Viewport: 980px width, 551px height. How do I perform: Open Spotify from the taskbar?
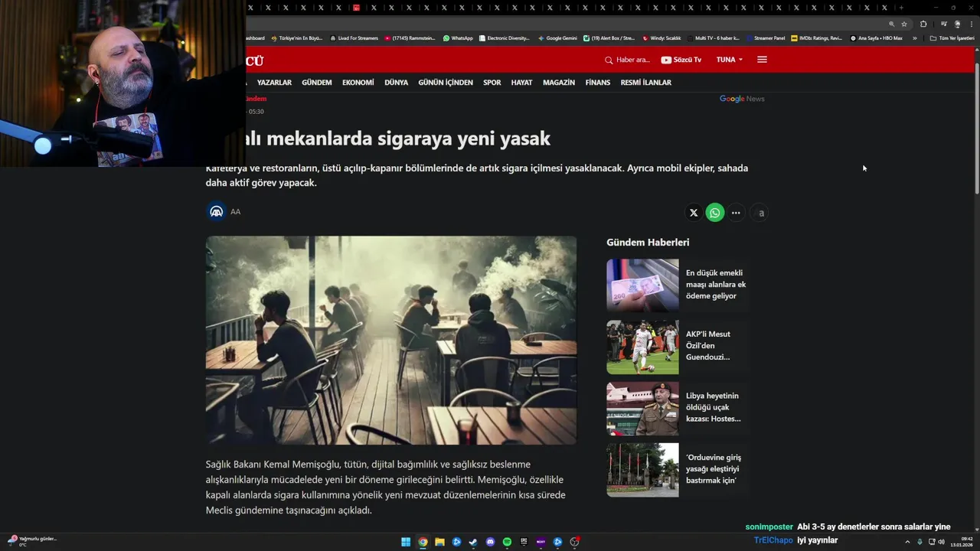click(x=507, y=542)
